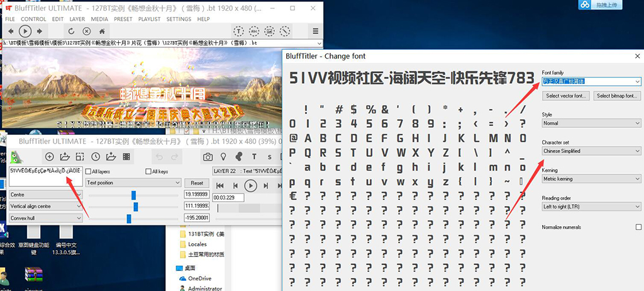Image resolution: width=644 pixels, height=291 pixels.
Task: Click the clock icon in tool window
Action: [96, 156]
